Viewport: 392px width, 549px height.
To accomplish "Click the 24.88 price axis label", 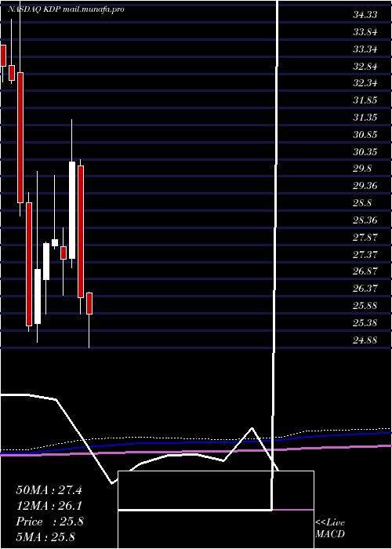I will point(365,340).
